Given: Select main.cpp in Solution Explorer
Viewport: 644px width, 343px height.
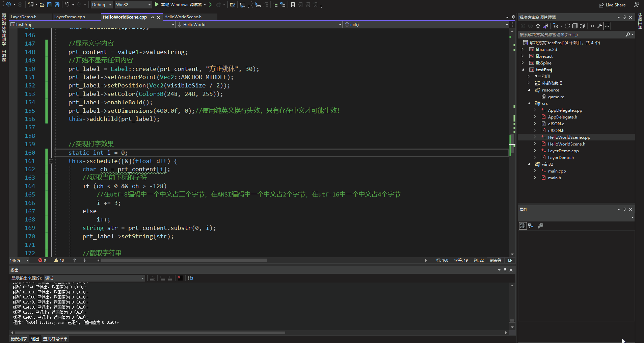Looking at the screenshot, I should click(x=557, y=171).
